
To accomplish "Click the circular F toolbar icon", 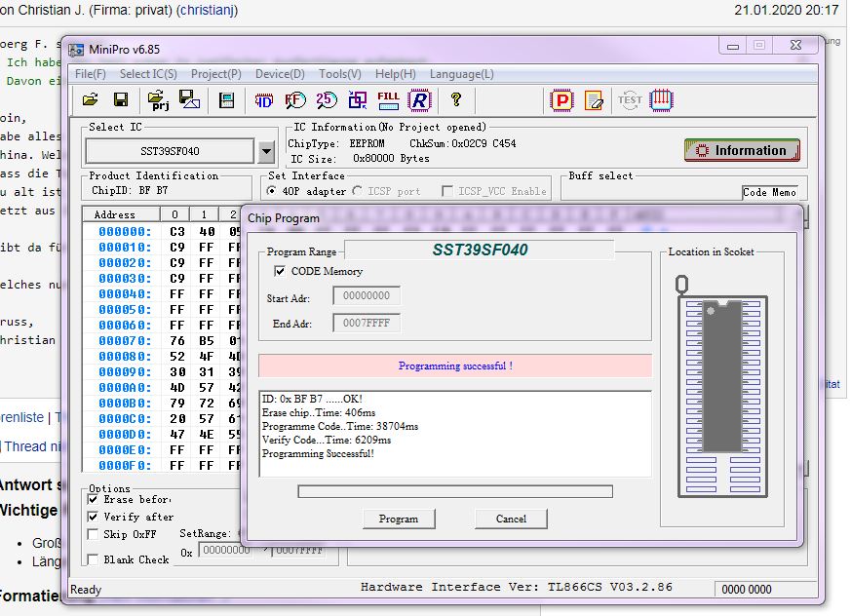I will tap(295, 100).
